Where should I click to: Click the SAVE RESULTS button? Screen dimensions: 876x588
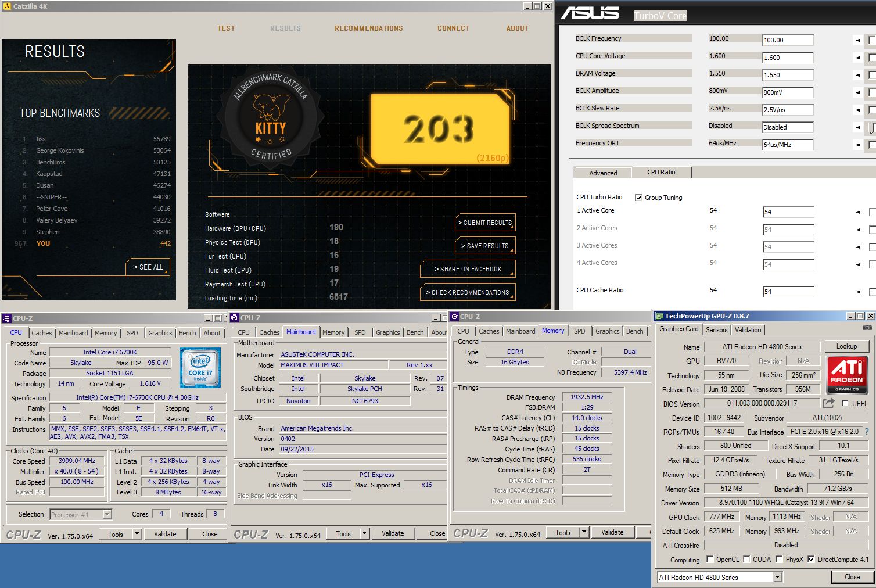tap(485, 246)
